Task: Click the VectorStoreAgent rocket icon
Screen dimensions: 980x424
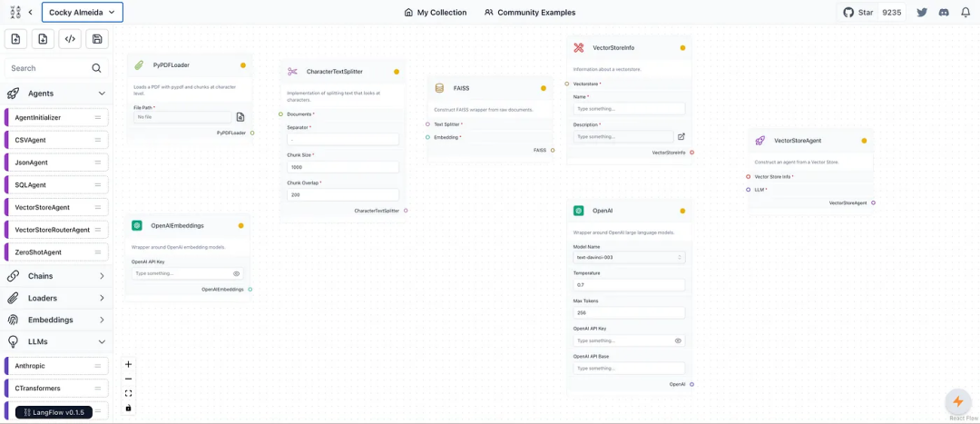Action: click(759, 141)
